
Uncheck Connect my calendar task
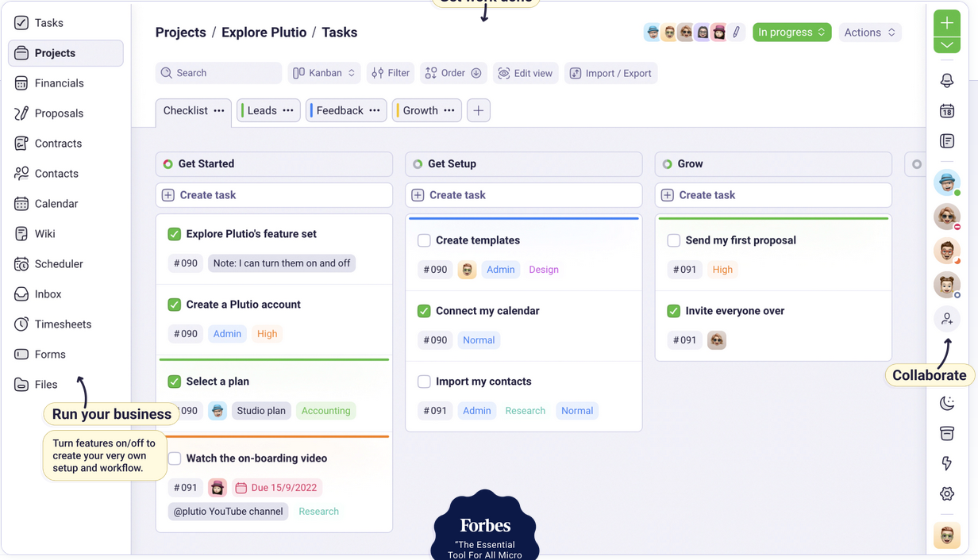pos(424,311)
